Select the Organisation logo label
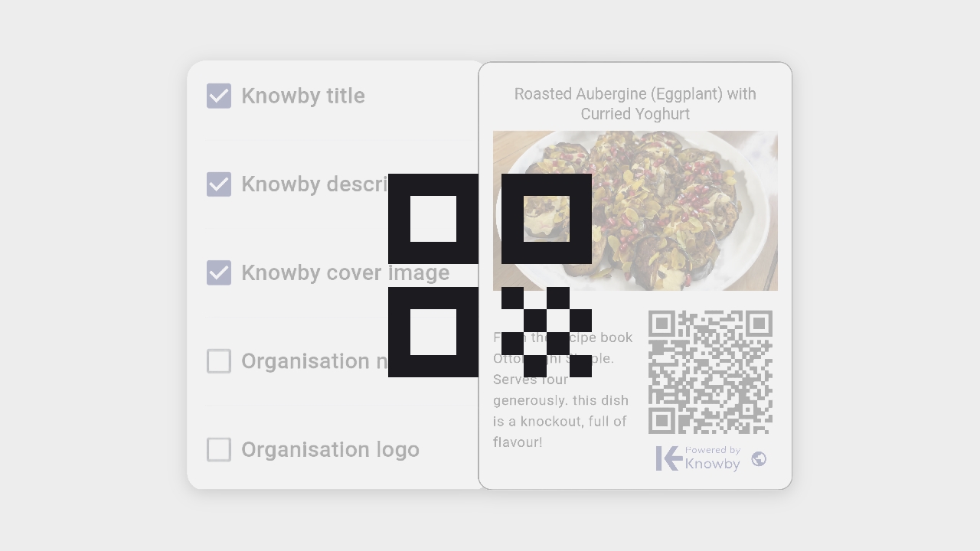 330,449
